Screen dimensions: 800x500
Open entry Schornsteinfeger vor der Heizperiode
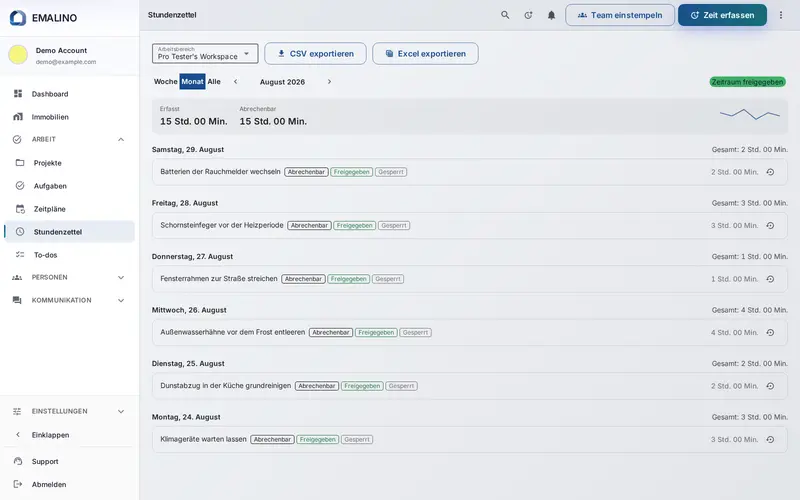point(470,226)
